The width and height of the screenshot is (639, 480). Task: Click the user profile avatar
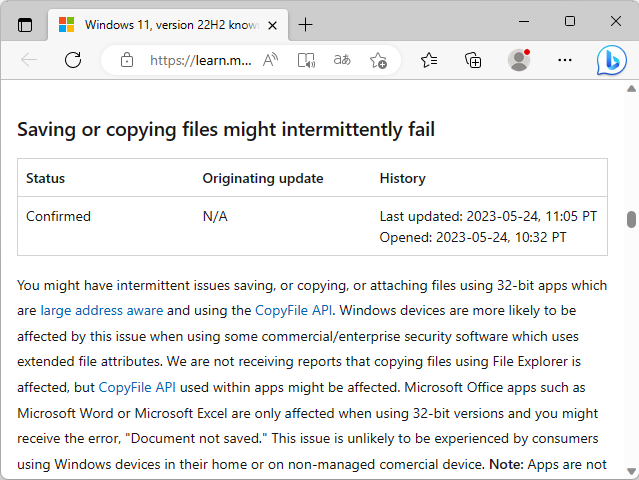(x=519, y=60)
